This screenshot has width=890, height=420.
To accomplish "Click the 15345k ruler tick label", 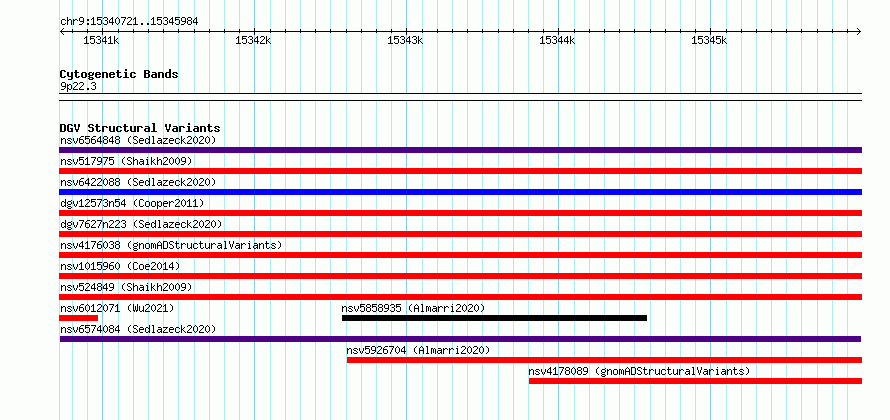I will click(710, 40).
